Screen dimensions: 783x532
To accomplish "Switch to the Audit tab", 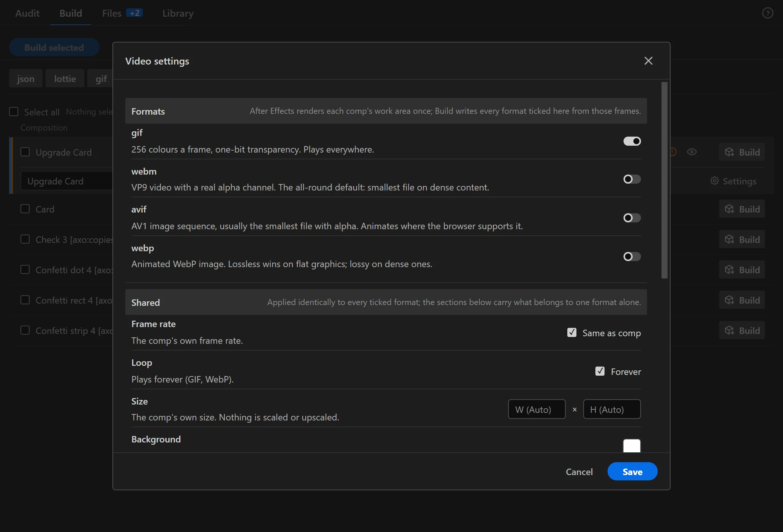I will tap(27, 13).
